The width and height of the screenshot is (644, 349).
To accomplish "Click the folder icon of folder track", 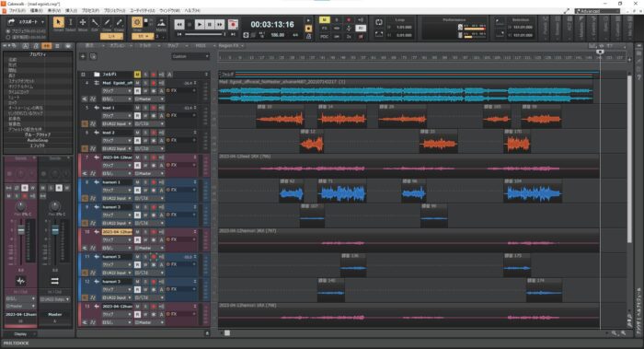I will 97,75.
